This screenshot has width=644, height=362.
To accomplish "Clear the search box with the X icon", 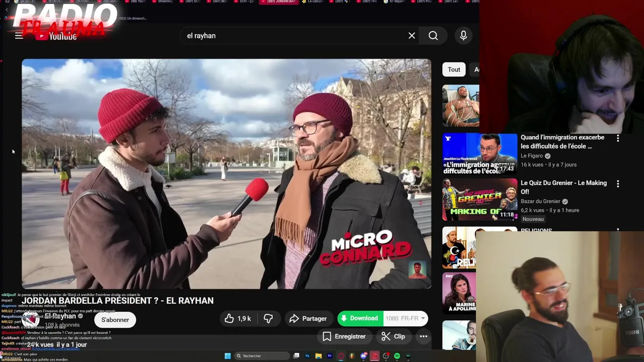I will [412, 36].
